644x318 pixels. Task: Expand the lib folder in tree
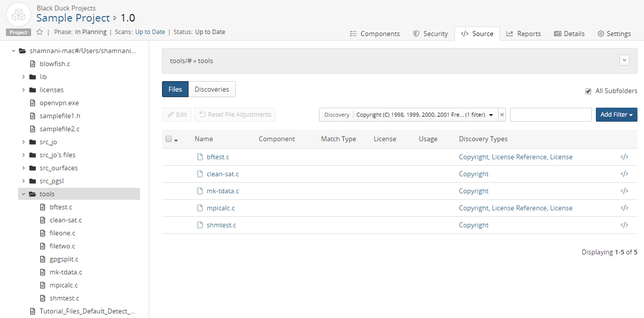pos(24,77)
